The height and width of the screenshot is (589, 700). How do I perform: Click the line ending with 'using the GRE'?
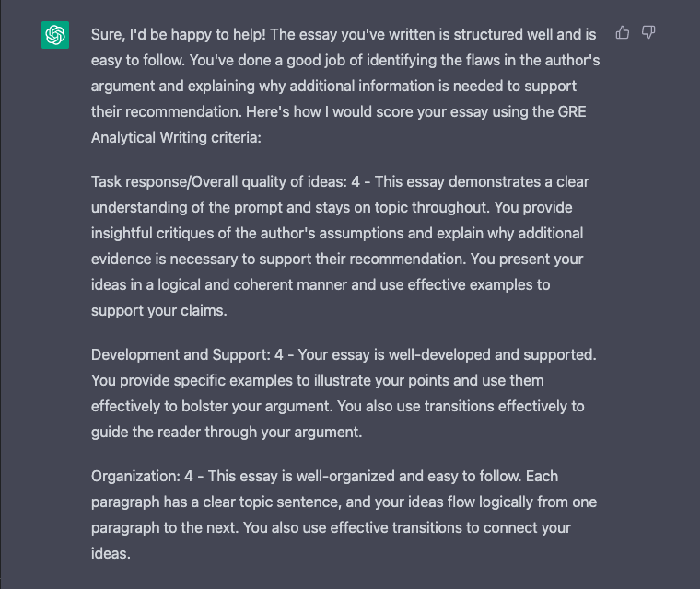point(337,111)
